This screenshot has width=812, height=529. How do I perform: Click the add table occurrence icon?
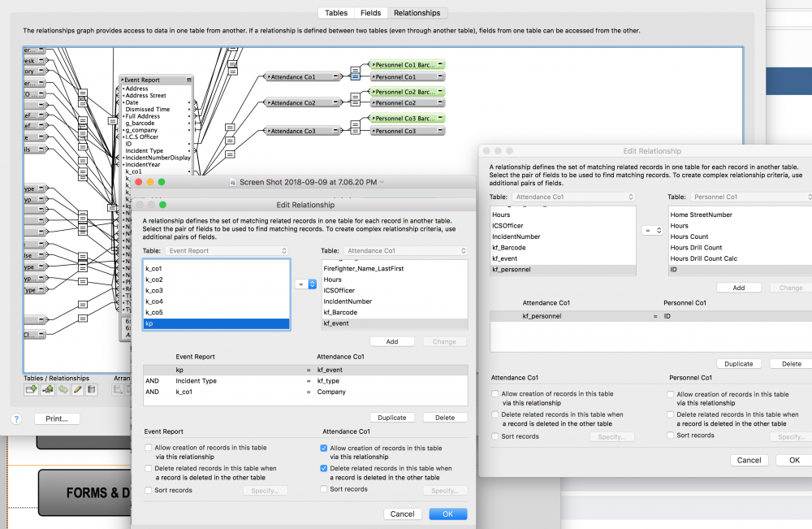pos(31,389)
